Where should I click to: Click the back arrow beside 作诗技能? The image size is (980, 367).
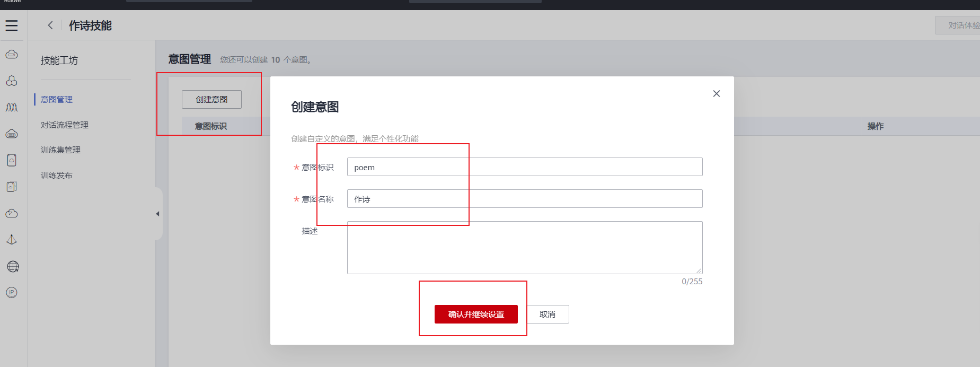coord(50,25)
